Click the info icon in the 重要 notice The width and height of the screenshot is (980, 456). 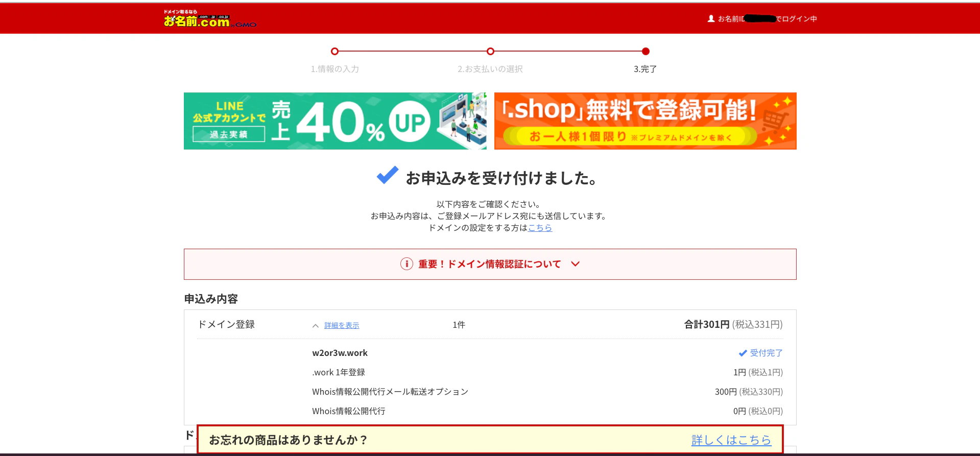[407, 264]
